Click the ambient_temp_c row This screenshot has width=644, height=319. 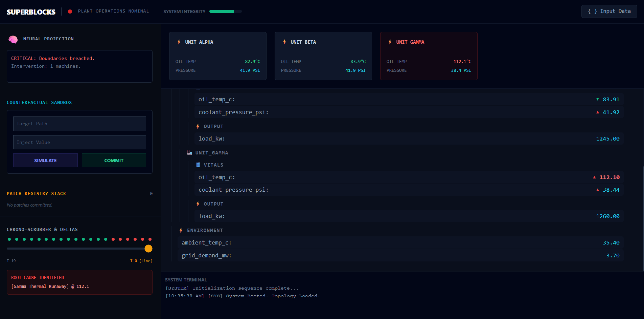coord(400,242)
